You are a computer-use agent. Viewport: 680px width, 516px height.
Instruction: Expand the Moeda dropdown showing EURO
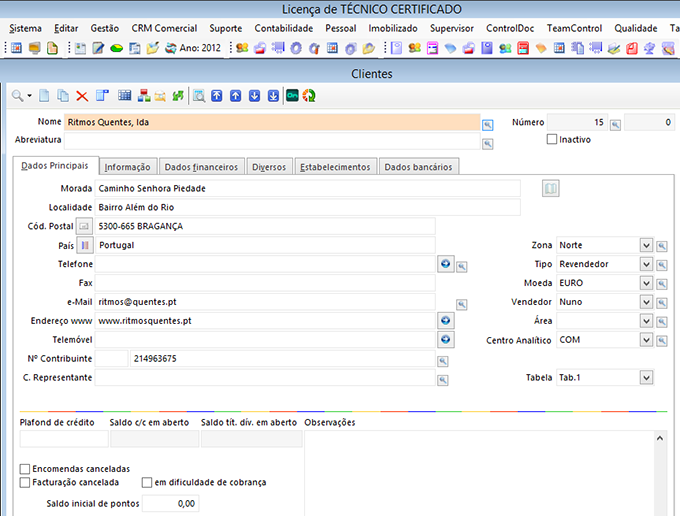pos(646,283)
